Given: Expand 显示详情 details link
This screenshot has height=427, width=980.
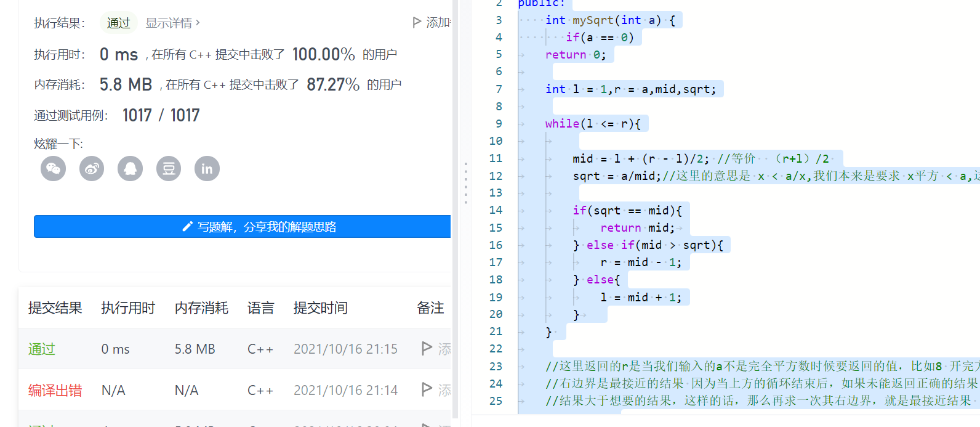Looking at the screenshot, I should click(172, 23).
